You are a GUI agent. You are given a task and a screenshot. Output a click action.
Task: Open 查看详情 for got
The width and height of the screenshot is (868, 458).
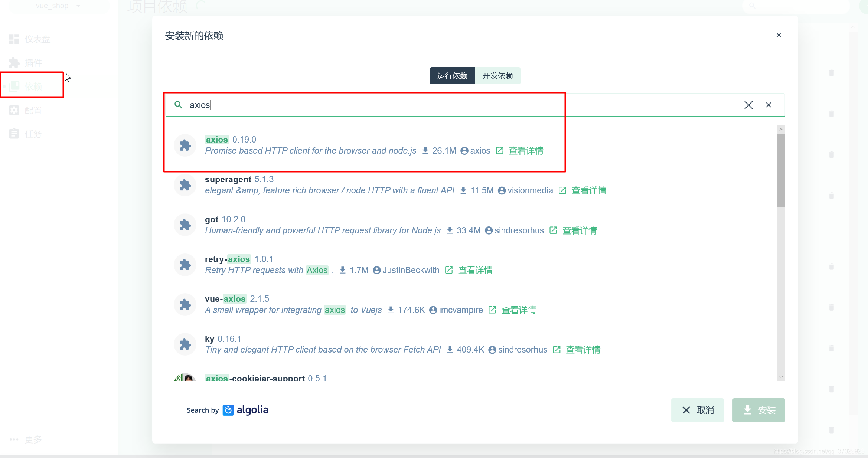click(580, 230)
